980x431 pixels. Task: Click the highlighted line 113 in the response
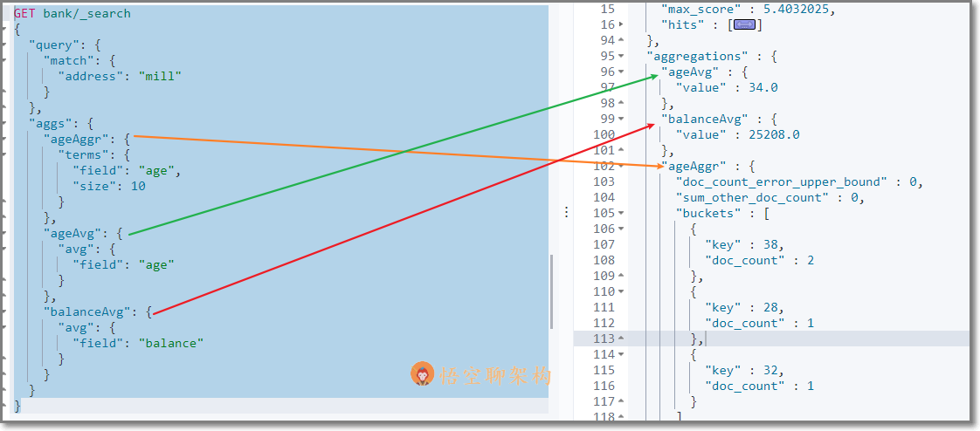coord(786,339)
